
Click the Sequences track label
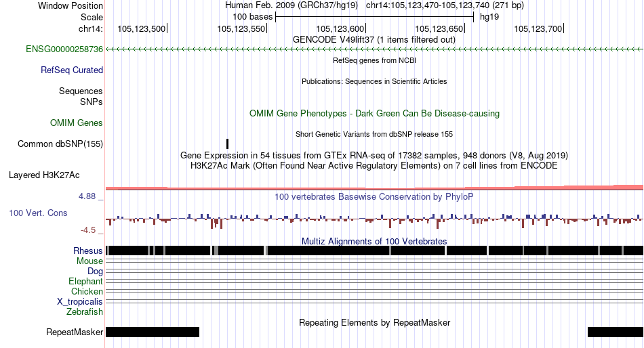click(81, 91)
